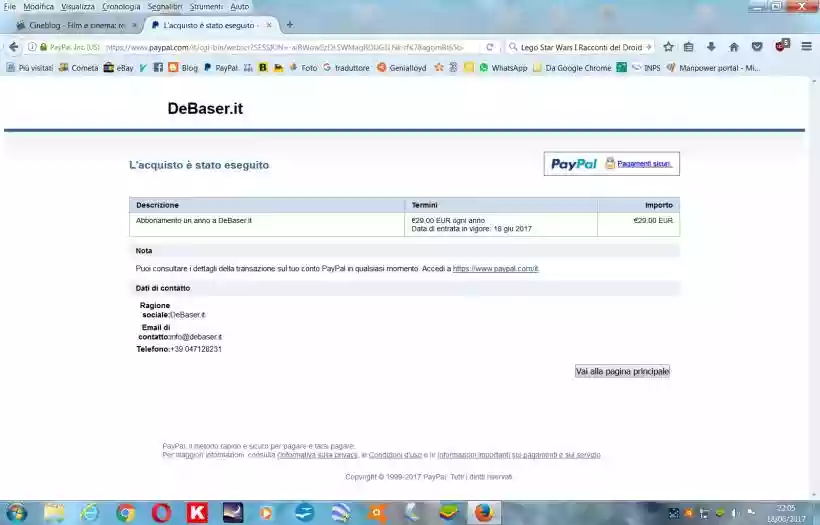The height and width of the screenshot is (525, 820).
Task: Click the DeBaser.it page heading
Action: pyautogui.click(x=205, y=108)
